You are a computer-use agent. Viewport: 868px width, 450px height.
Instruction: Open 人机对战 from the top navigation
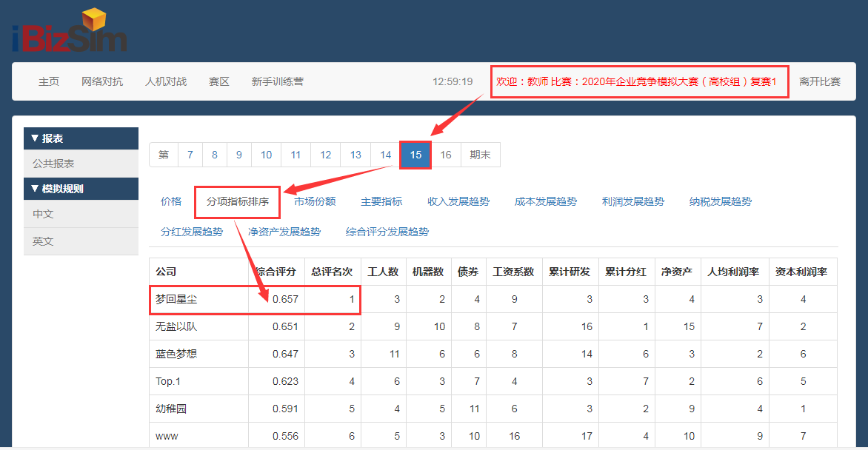pos(165,81)
